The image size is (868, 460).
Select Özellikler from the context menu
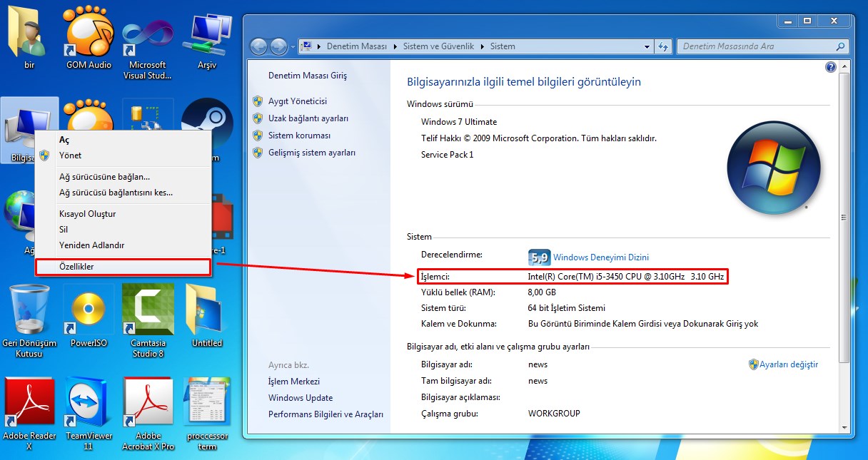pyautogui.click(x=76, y=267)
